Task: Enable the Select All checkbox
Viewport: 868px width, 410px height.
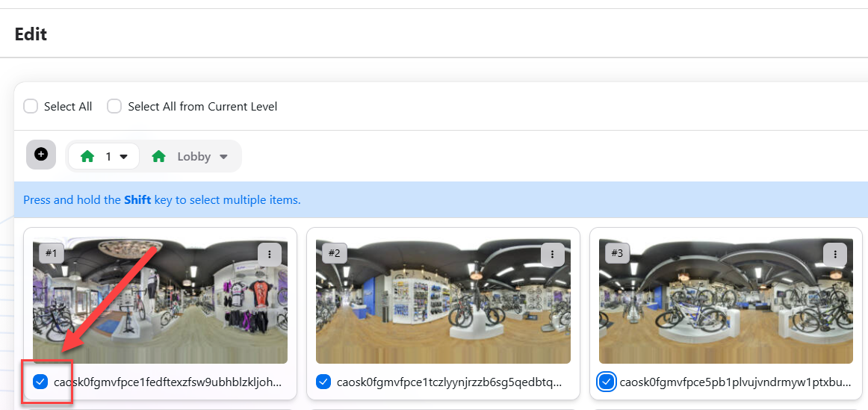Action: (x=31, y=106)
